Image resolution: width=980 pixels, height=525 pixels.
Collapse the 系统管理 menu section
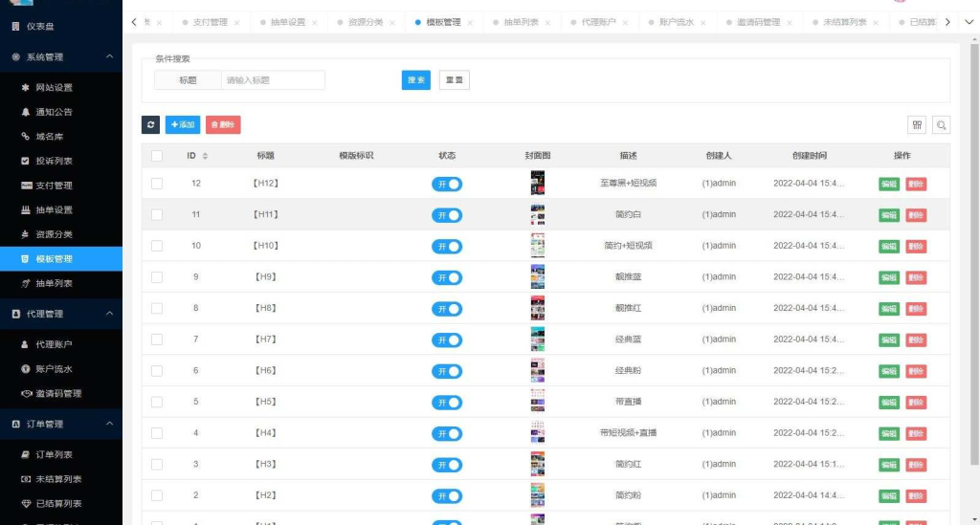click(109, 56)
